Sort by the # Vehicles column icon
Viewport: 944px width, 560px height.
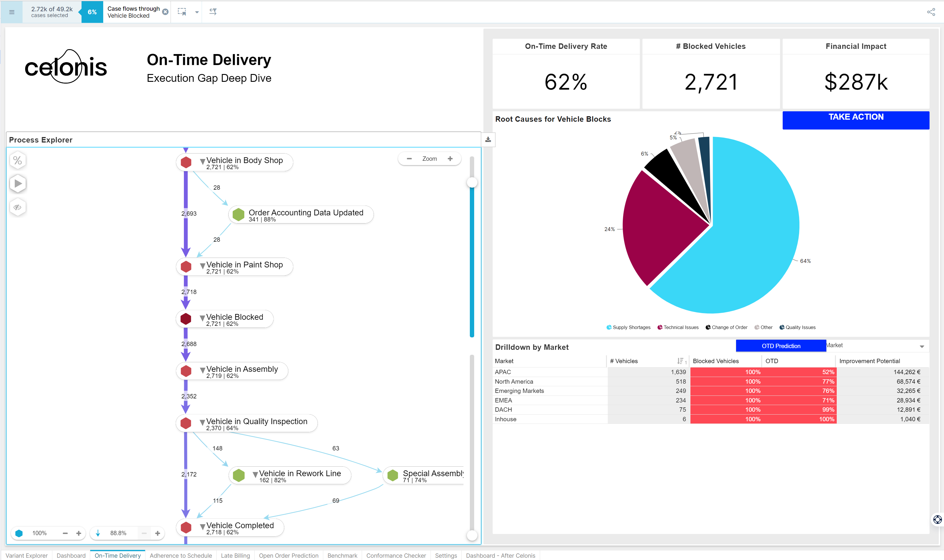[x=681, y=361]
